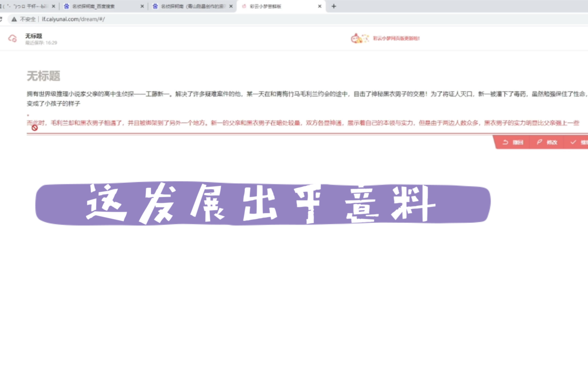Click the red AI-generated continuation text
Image resolution: width=588 pixels, height=367 pixels.
pos(303,123)
